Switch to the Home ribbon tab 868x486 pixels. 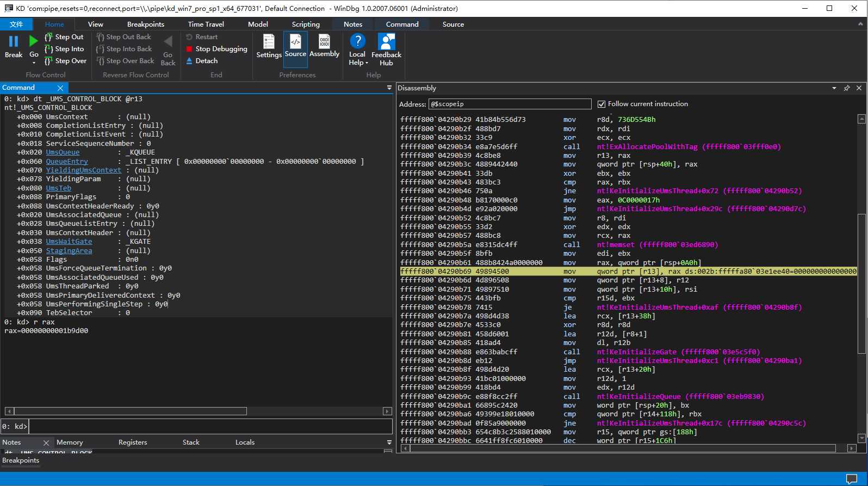coord(54,24)
